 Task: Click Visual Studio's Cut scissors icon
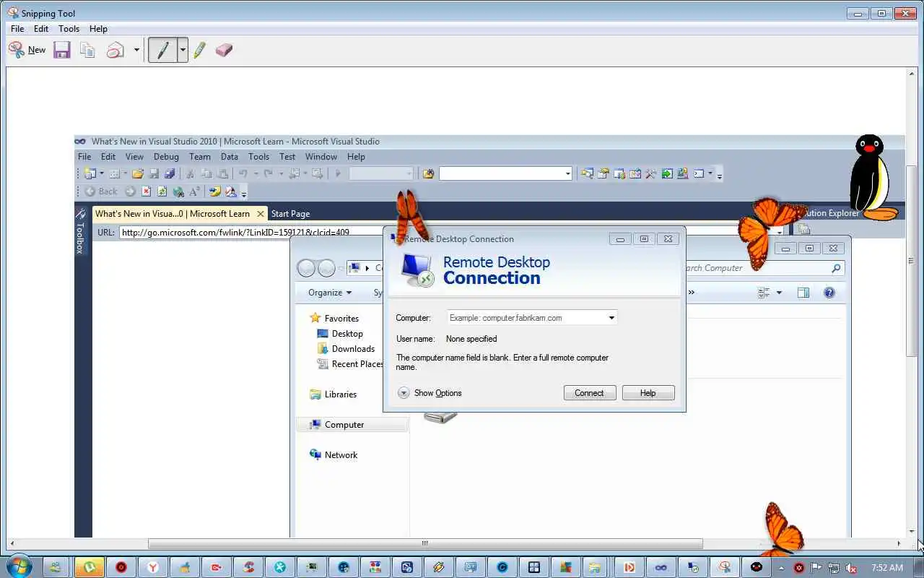[x=191, y=173]
